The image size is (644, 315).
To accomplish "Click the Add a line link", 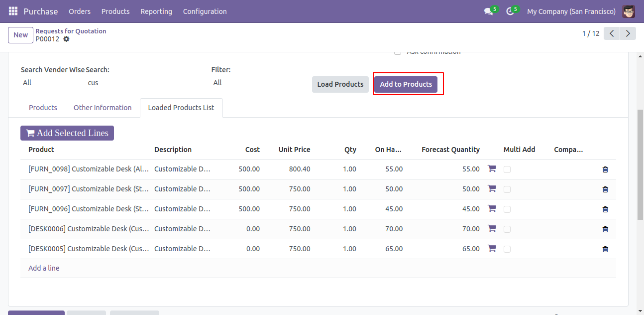I will click(44, 268).
